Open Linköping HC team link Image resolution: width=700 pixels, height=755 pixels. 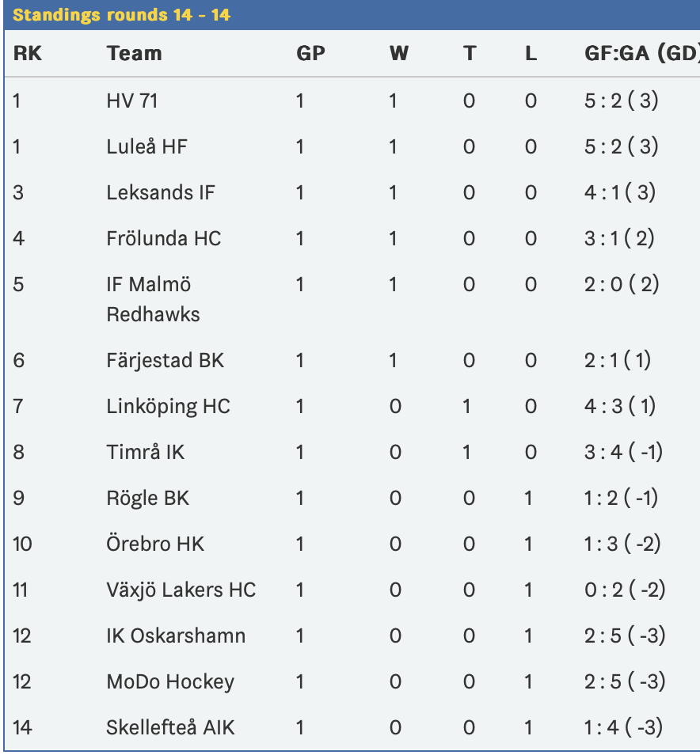tap(168, 407)
